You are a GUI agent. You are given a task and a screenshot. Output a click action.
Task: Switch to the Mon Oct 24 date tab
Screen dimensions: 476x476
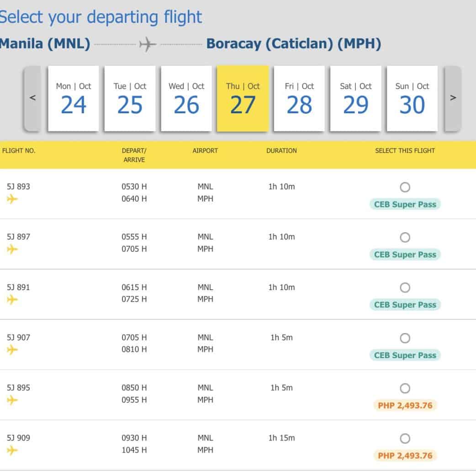pos(74,98)
